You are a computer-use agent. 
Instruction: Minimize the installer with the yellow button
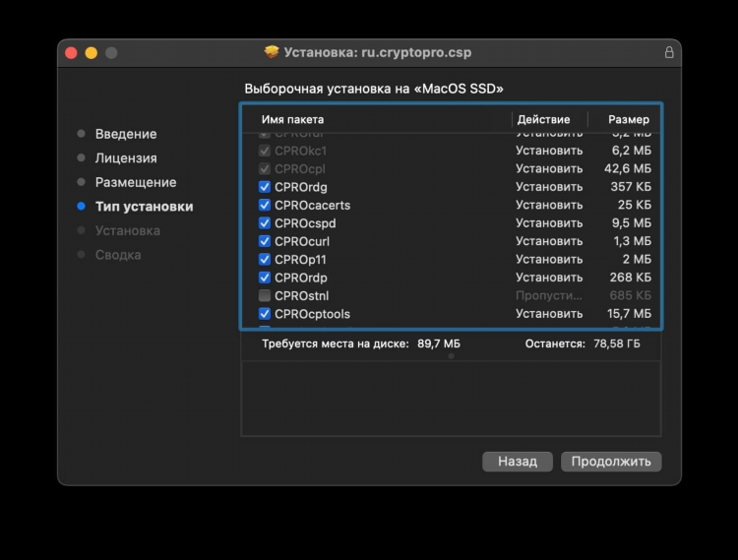click(92, 53)
